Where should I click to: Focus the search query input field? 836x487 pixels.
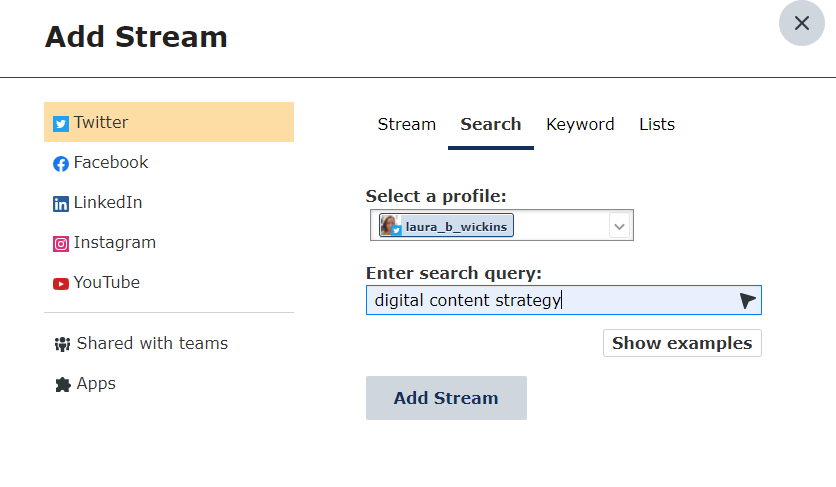coord(564,300)
